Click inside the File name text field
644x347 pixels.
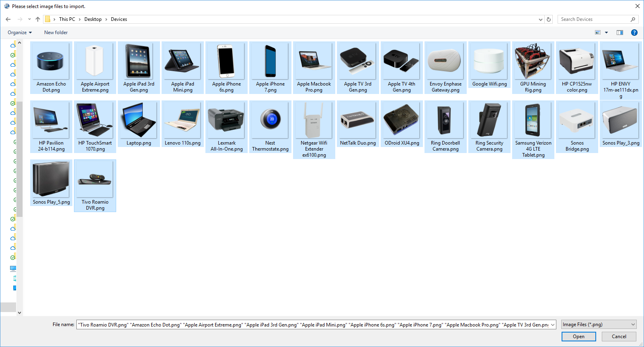click(x=313, y=325)
